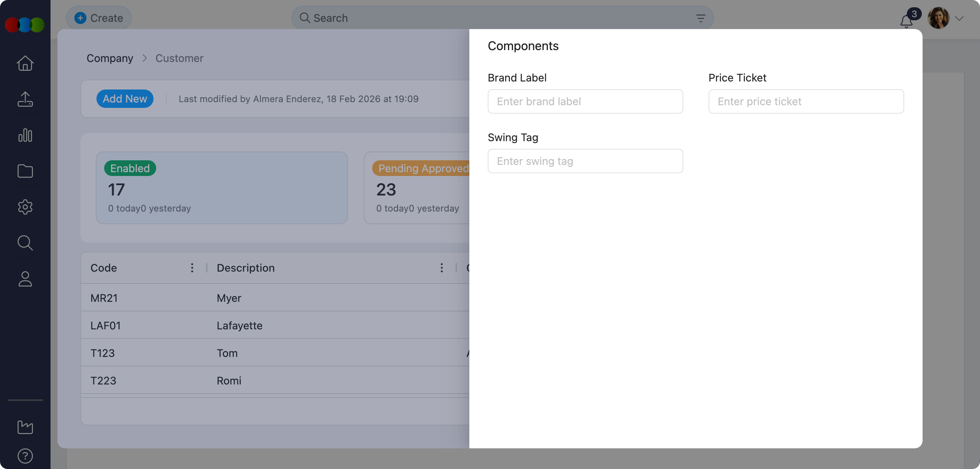Click the Enter price ticket field

tap(805, 101)
